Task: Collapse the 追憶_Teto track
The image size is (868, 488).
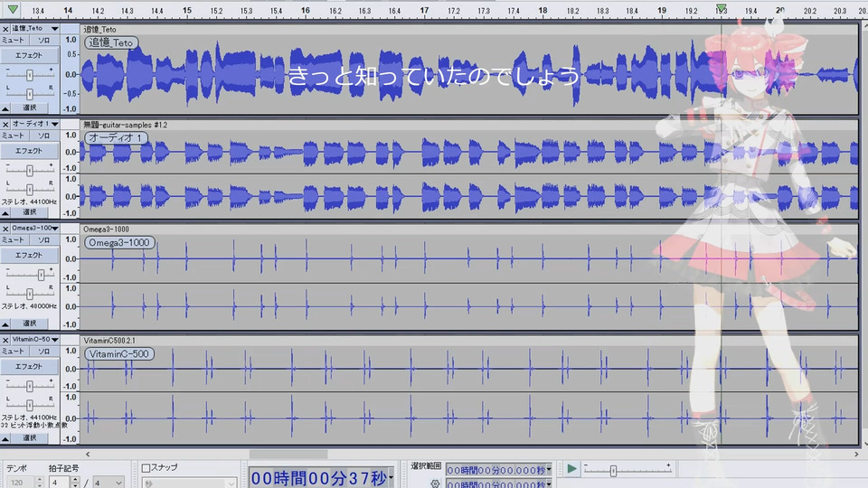Action: 5,108
